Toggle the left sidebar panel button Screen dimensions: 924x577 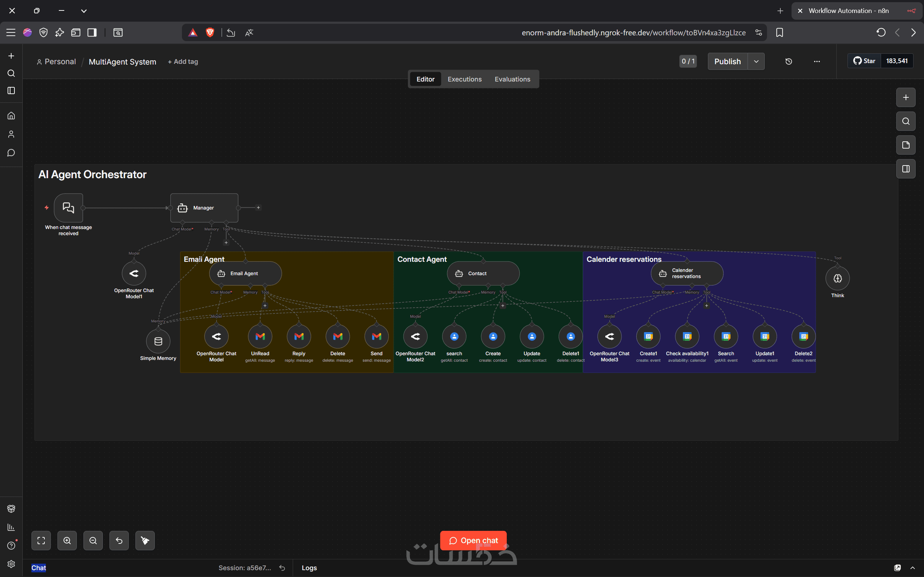click(12, 91)
